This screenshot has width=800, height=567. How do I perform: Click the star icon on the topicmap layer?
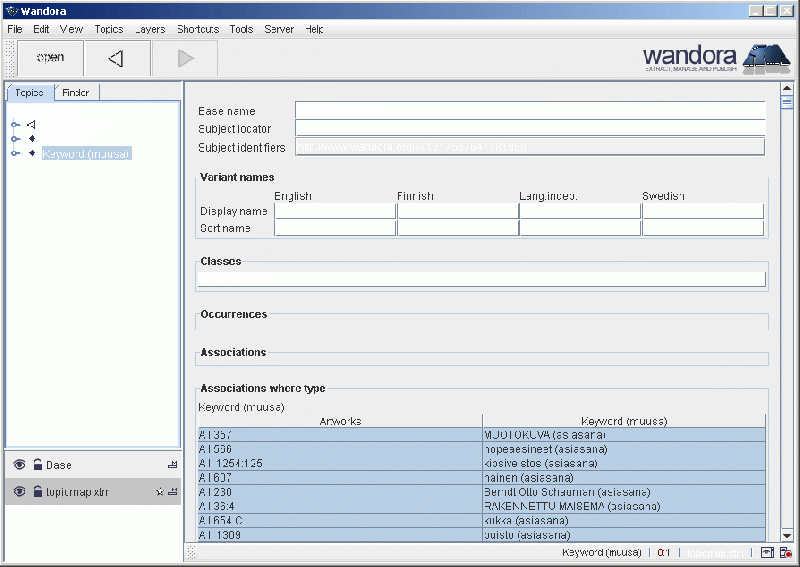click(159, 492)
